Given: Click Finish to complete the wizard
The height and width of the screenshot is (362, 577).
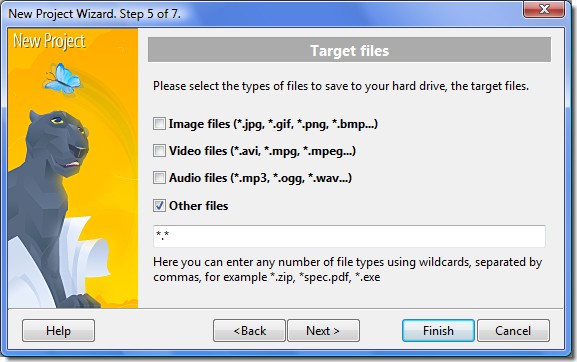Looking at the screenshot, I should click(x=438, y=331).
